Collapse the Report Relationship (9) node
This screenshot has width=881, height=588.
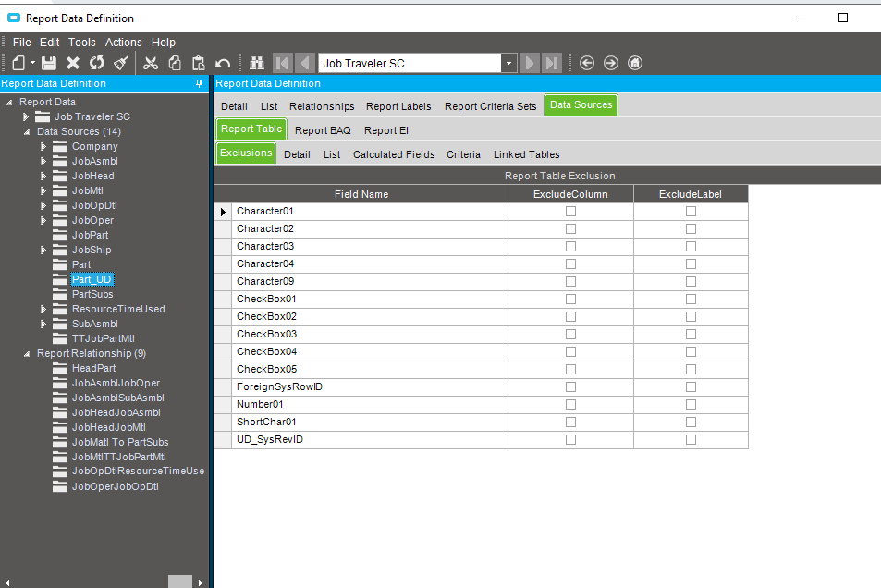point(26,354)
